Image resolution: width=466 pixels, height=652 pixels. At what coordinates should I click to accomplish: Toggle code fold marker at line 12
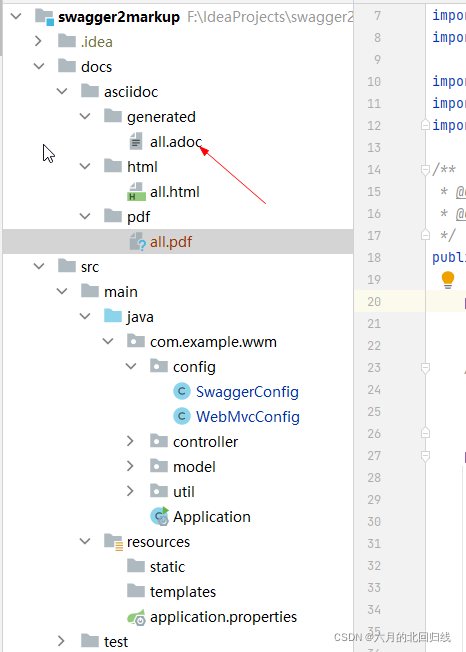point(425,125)
